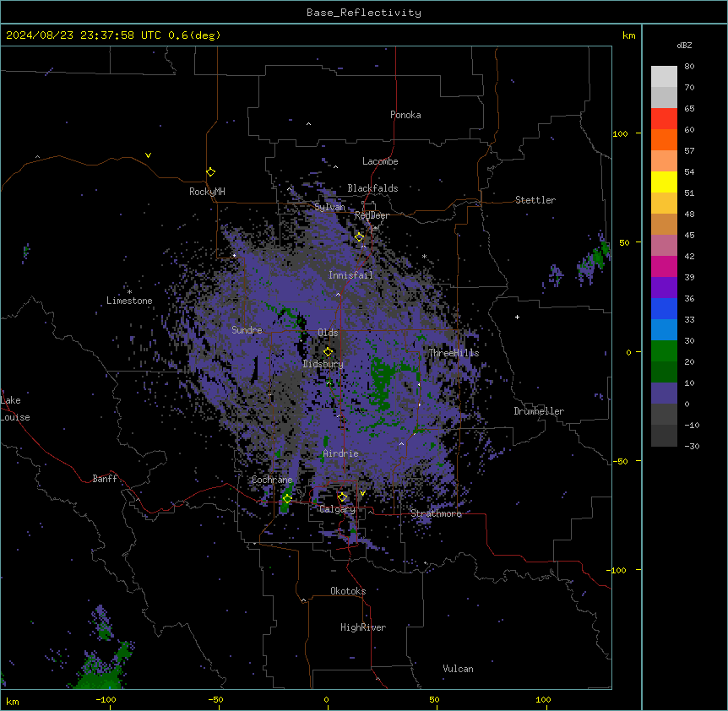
Task: Click the yellow diamond marker above Calgary label
Action: (342, 497)
